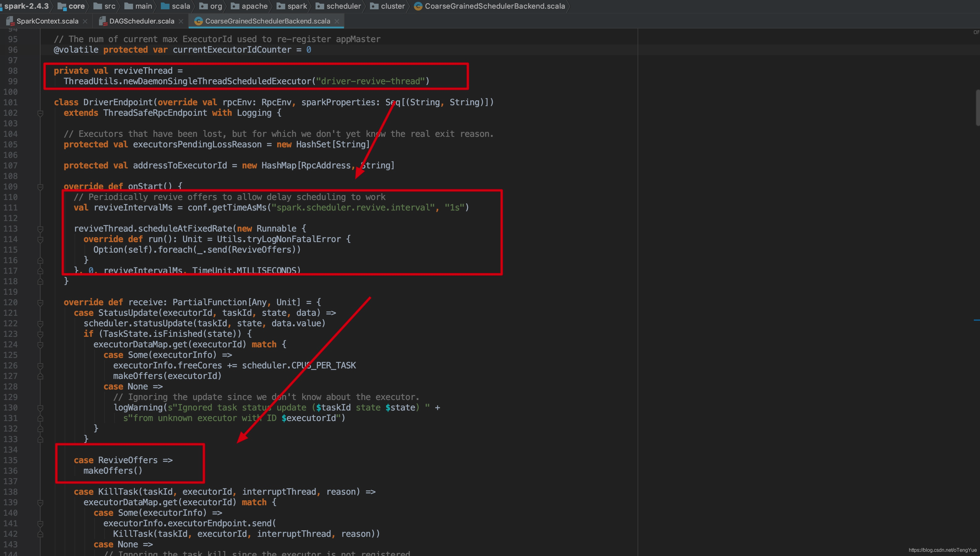This screenshot has height=556, width=980.
Task: Select the src folder in breadcrumb bar
Action: 105,6
